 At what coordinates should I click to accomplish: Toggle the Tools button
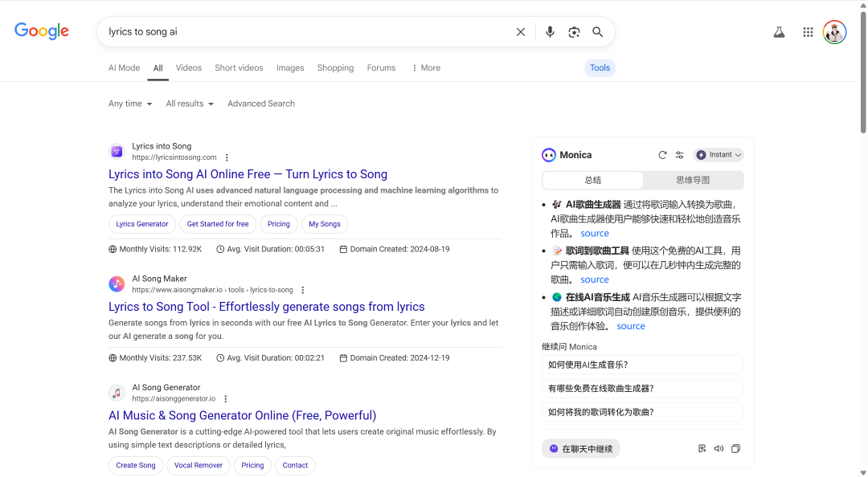click(600, 67)
